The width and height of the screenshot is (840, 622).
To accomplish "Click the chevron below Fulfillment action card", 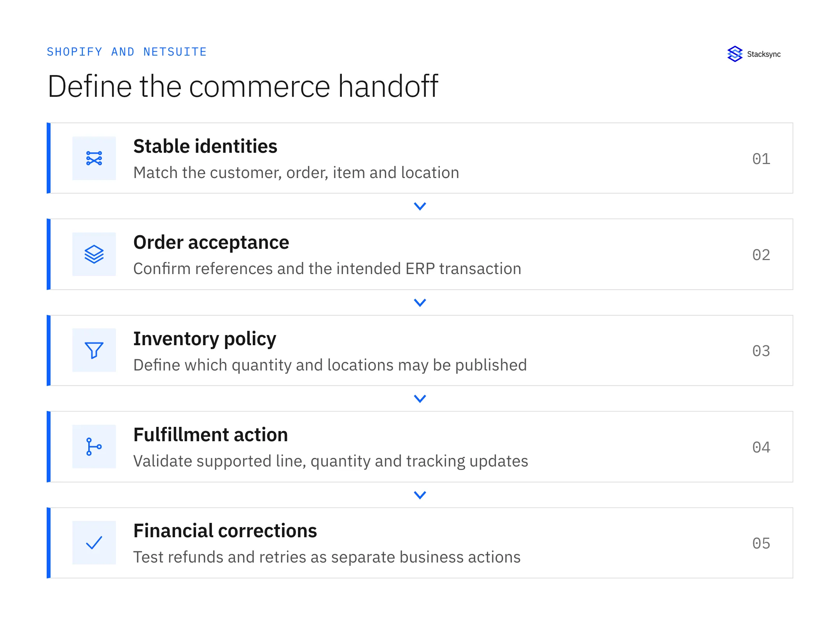I will [420, 495].
